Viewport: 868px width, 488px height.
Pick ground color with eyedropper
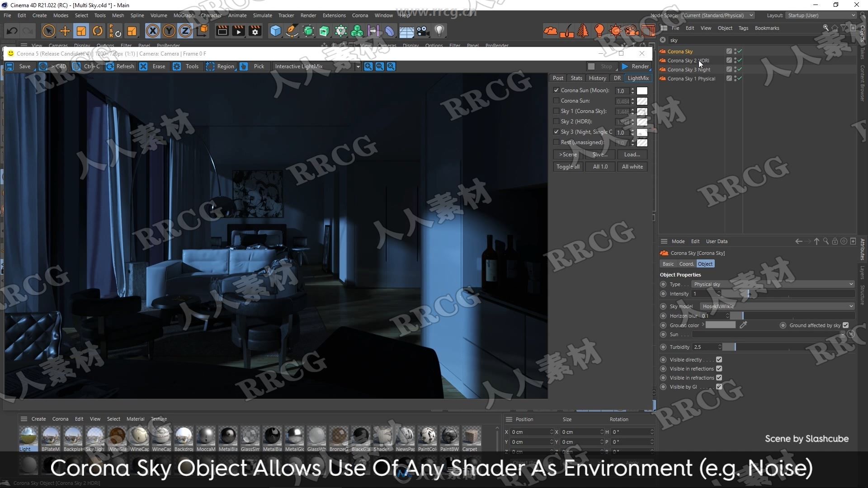coord(743,325)
